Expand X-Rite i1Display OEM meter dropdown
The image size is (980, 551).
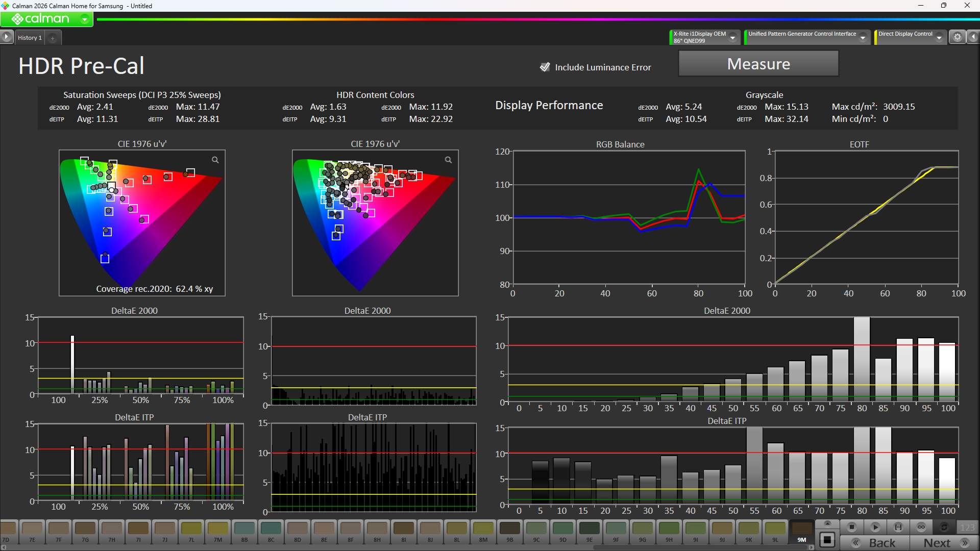tap(733, 37)
